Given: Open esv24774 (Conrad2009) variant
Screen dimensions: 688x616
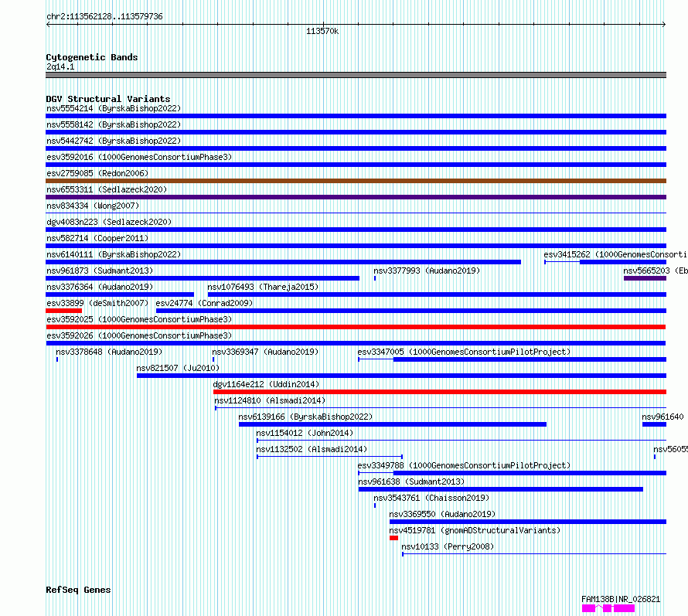Looking at the screenshot, I should (204, 303).
